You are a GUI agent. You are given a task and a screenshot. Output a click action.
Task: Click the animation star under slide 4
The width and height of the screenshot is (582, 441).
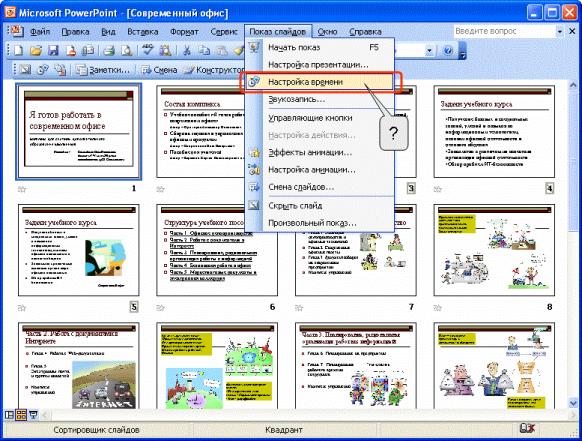[x=438, y=190]
